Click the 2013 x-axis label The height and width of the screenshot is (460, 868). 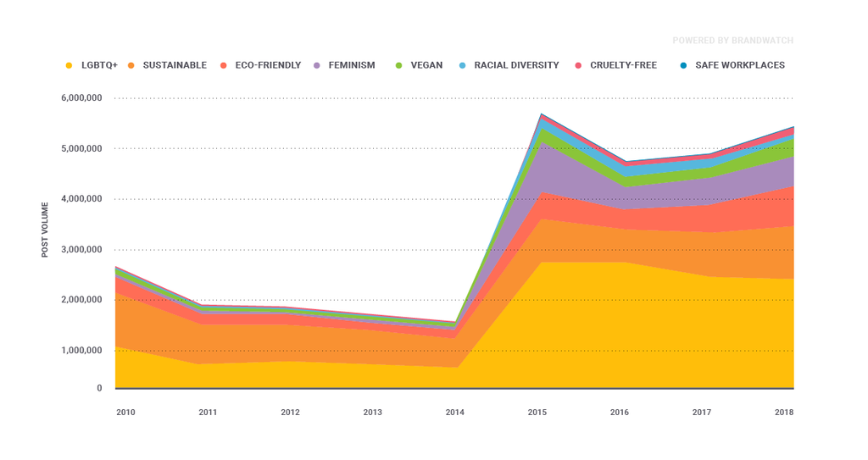click(372, 413)
